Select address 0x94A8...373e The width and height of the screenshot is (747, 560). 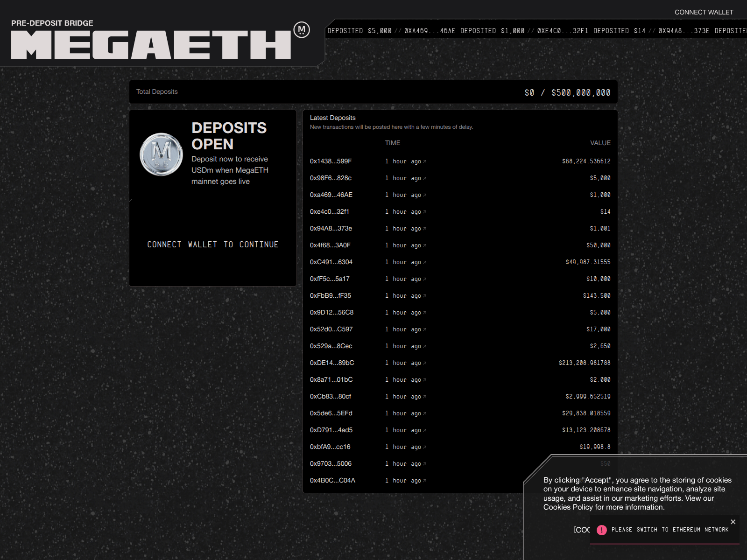(x=331, y=228)
